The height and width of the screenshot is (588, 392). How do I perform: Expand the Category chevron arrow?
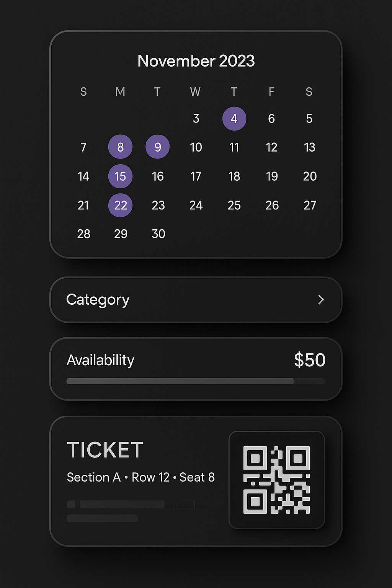(321, 300)
